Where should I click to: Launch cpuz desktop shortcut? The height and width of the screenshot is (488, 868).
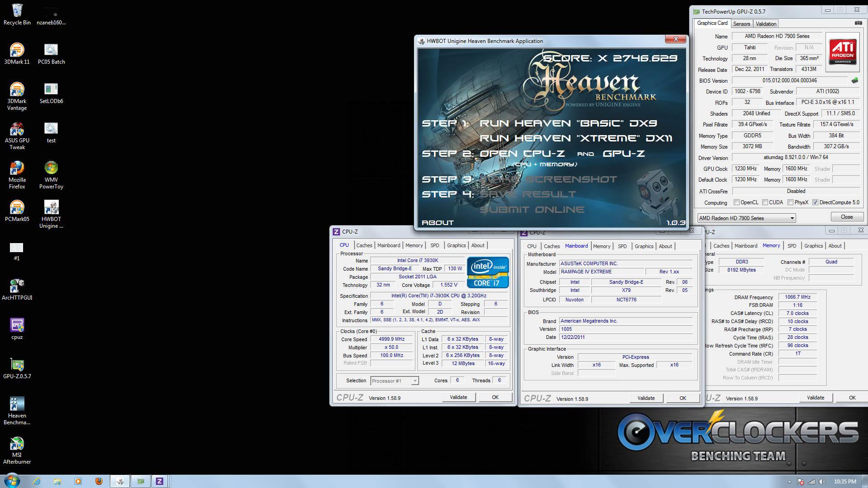click(17, 328)
